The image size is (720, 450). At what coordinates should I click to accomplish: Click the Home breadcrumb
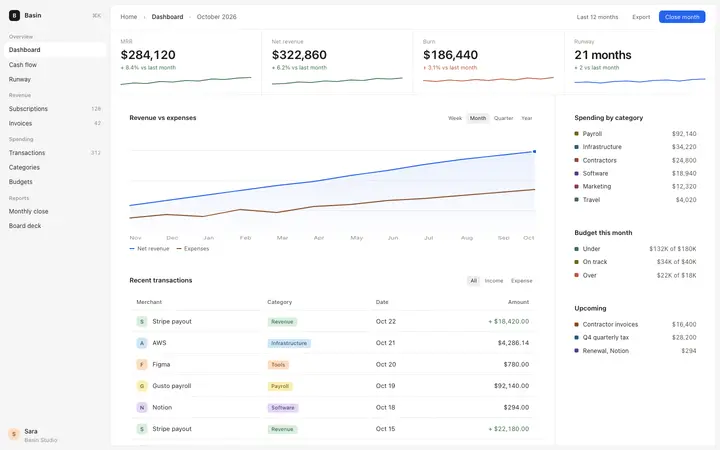point(129,17)
